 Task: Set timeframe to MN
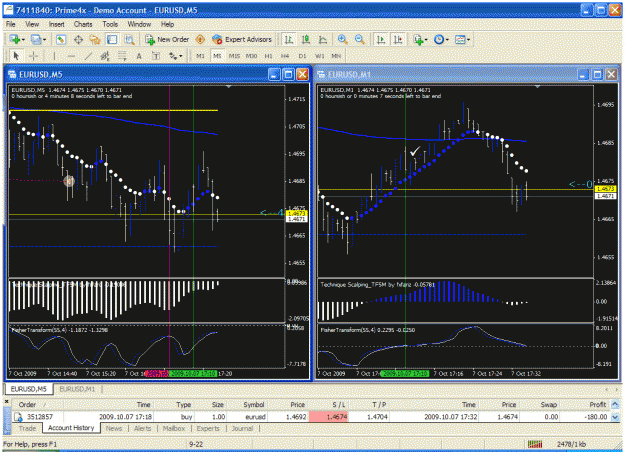(336, 56)
